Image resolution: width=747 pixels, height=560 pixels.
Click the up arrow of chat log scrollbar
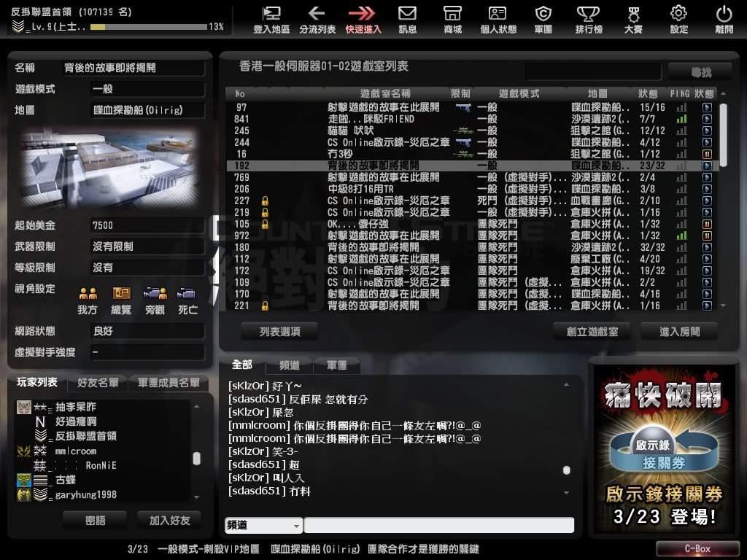[567, 384]
